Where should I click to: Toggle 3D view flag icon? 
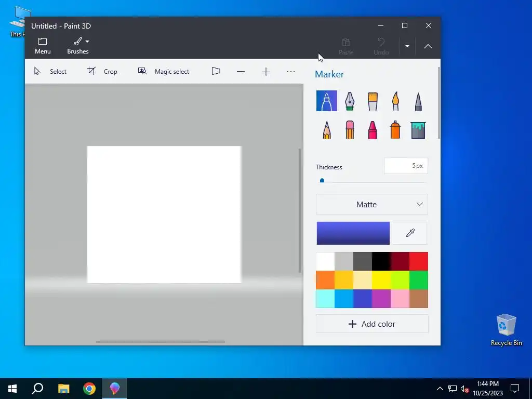pyautogui.click(x=216, y=71)
